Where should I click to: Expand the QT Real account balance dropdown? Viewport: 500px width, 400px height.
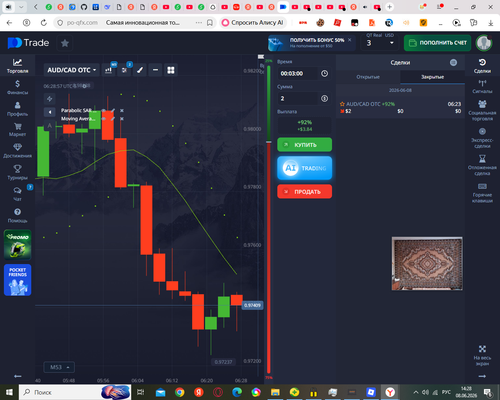pos(380,43)
